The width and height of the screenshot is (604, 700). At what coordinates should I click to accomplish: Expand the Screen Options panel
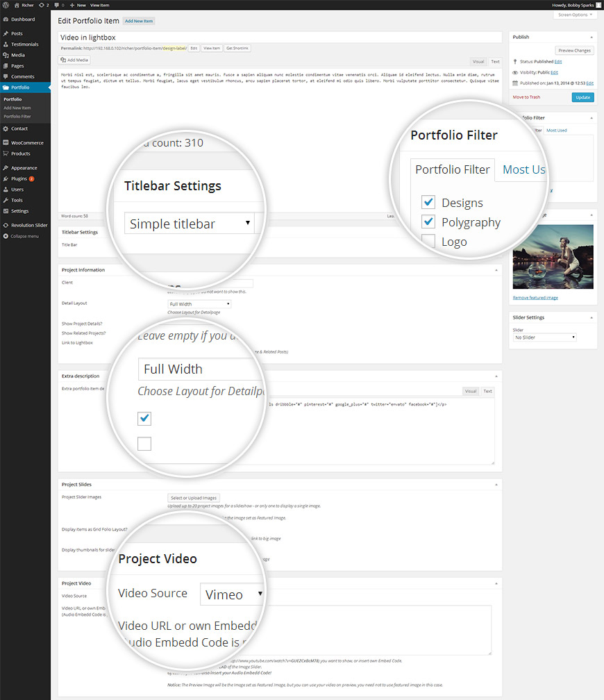(x=575, y=15)
